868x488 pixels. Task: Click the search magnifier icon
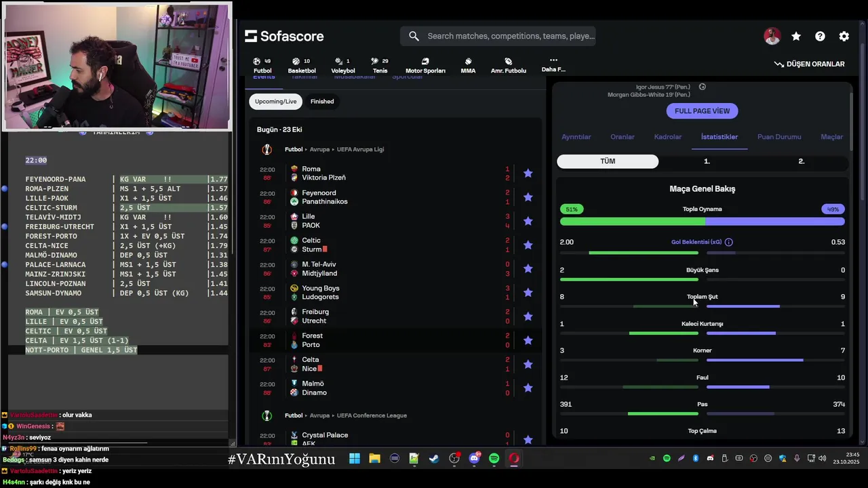414,36
